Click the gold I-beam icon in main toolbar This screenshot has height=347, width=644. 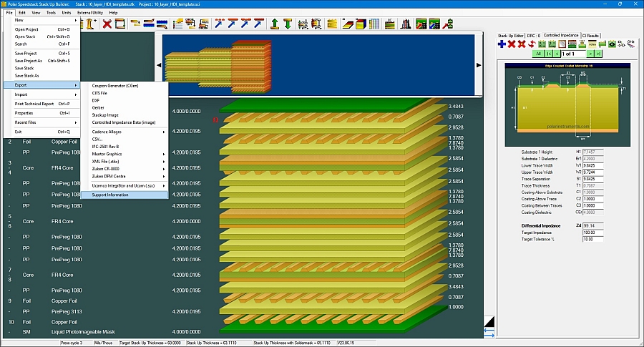pyautogui.click(x=90, y=24)
